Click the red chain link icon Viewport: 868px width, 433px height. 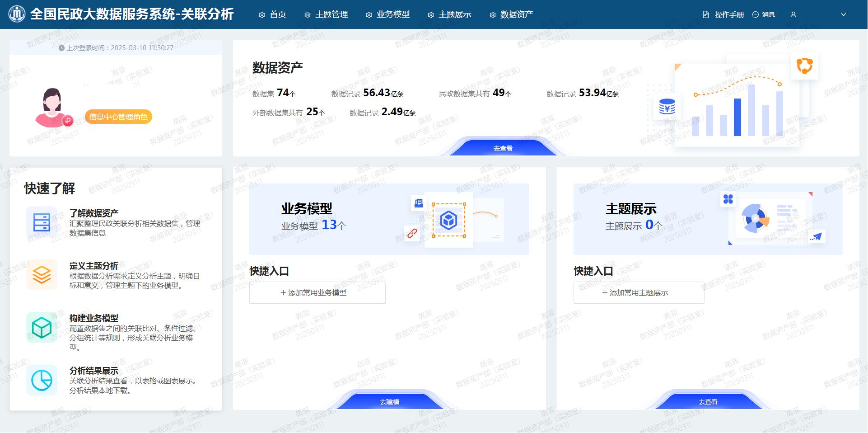(412, 233)
